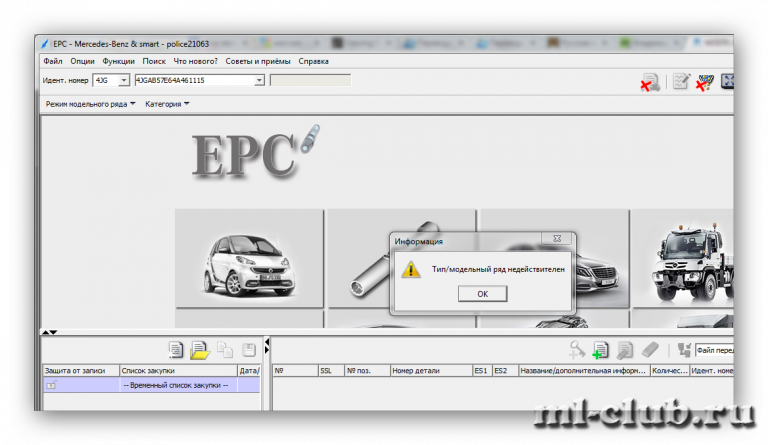Click the open folder shopping list icon
This screenshot has width=768, height=445.
[x=200, y=350]
